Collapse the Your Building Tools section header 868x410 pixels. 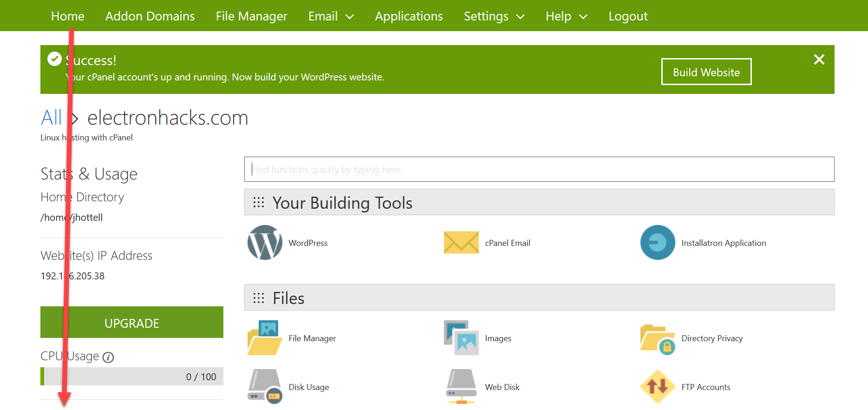pos(539,202)
